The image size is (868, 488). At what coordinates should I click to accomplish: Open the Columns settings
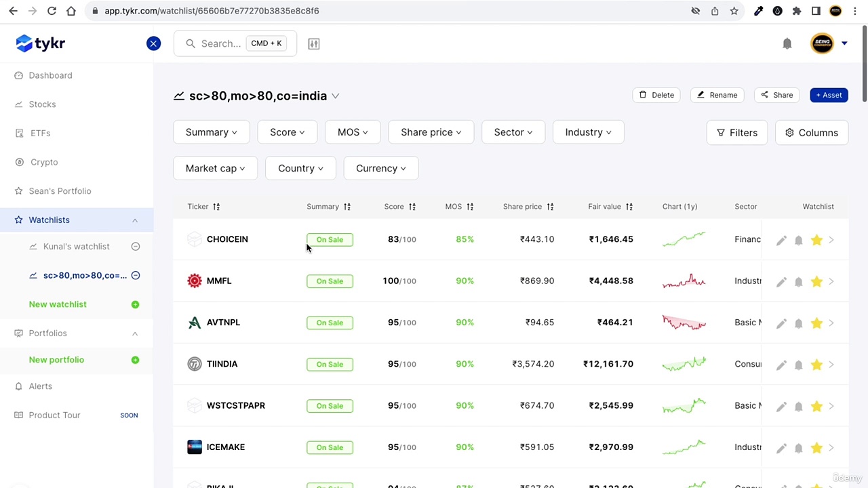point(811,133)
